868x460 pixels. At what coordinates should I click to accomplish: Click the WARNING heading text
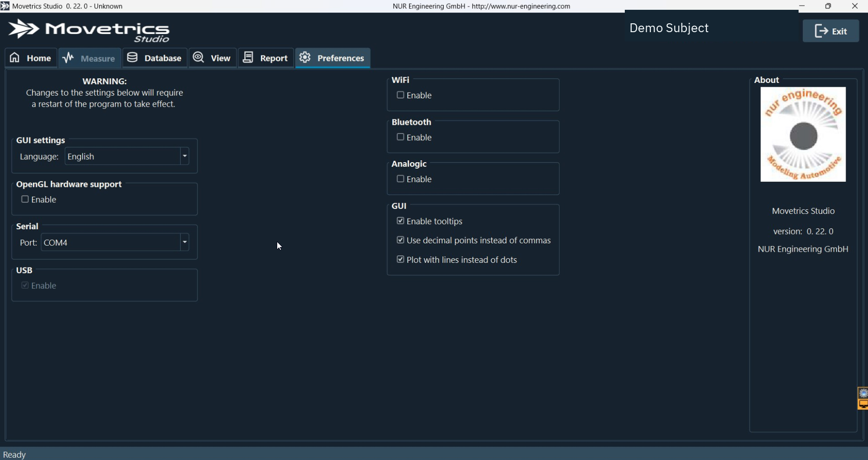[x=105, y=81]
